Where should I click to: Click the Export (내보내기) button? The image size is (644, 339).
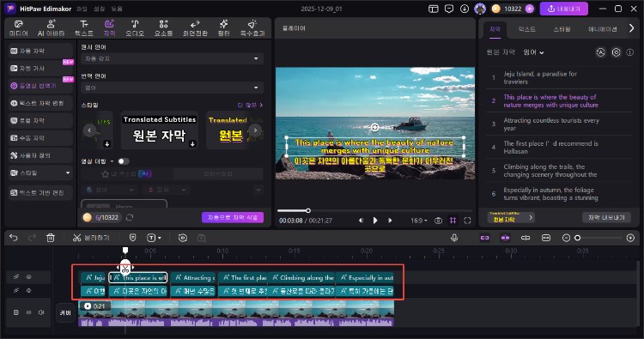564,9
